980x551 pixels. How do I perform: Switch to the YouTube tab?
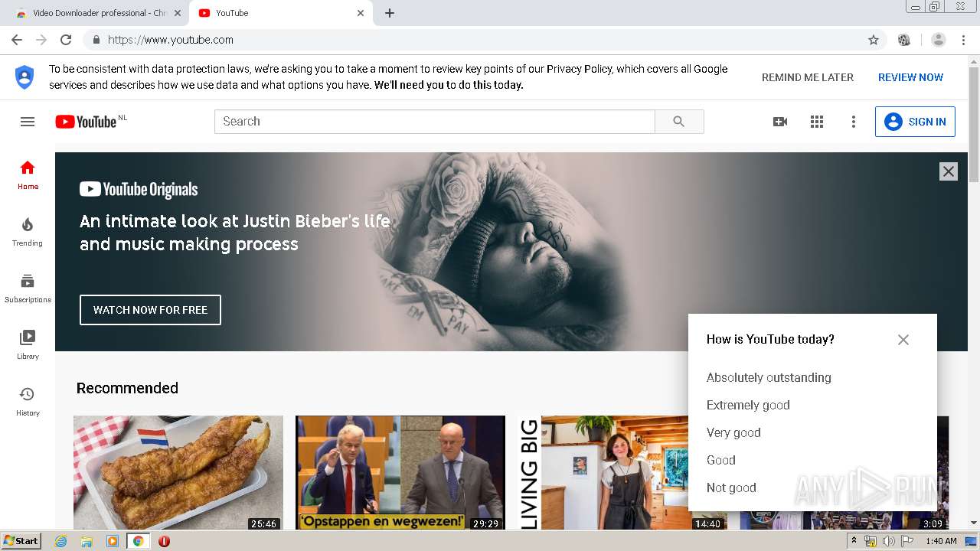[x=279, y=13]
